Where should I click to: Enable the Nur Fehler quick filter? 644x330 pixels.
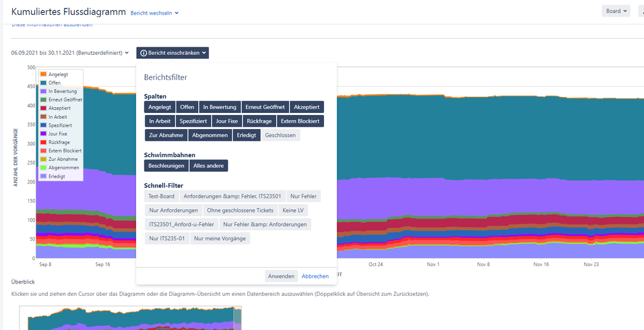[x=303, y=196]
